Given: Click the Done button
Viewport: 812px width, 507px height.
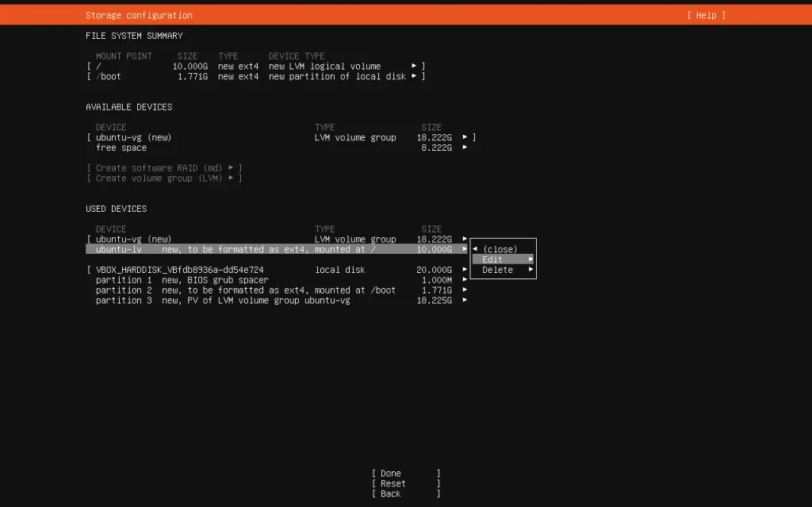Looking at the screenshot, I should tap(406, 474).
